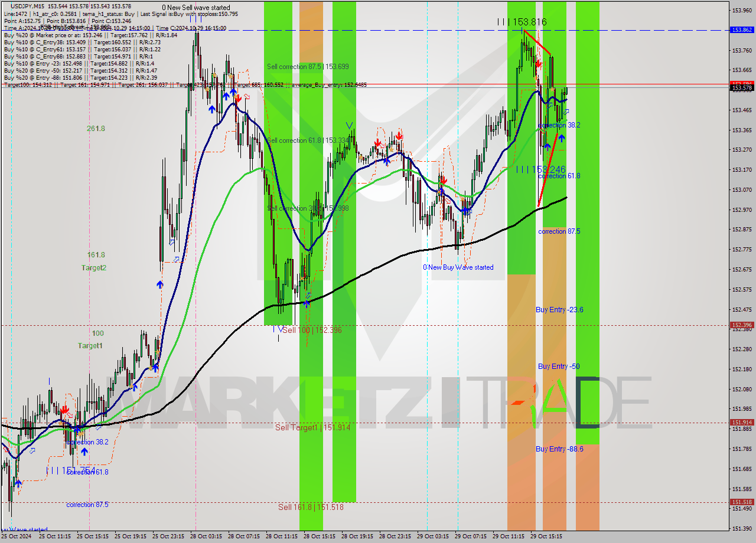756x543 pixels.
Task: Click the red 151.518 price tag
Action: click(x=742, y=502)
